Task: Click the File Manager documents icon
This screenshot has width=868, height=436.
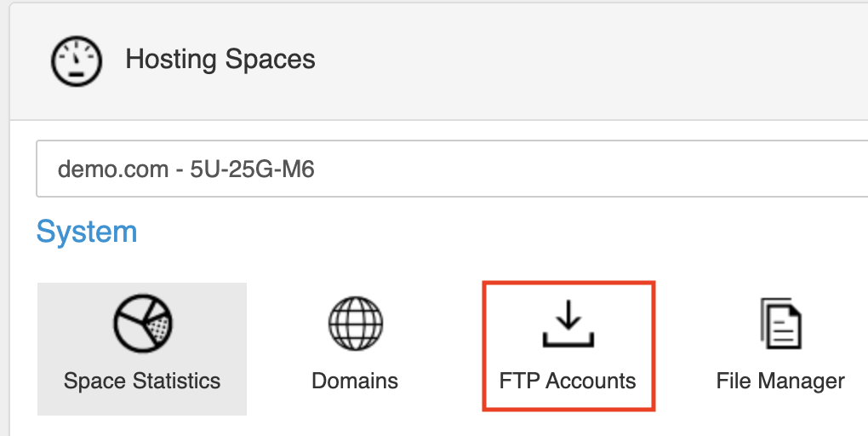Action: pos(780,324)
